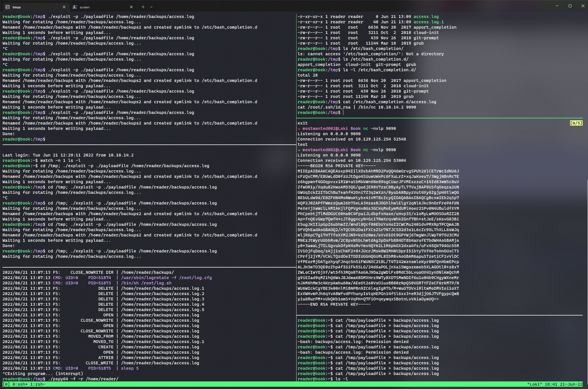This screenshot has height=389, width=588.
Task: Maximize the terminal window
Action: coord(570,6)
